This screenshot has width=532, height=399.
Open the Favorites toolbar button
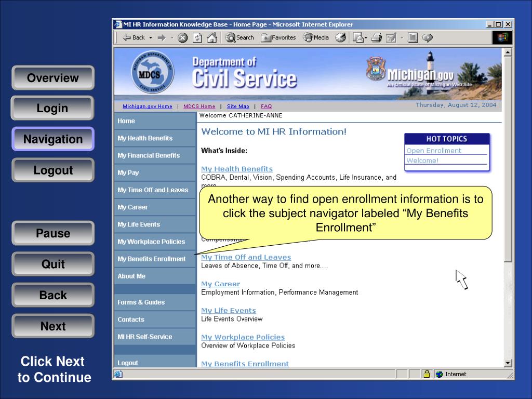point(278,37)
